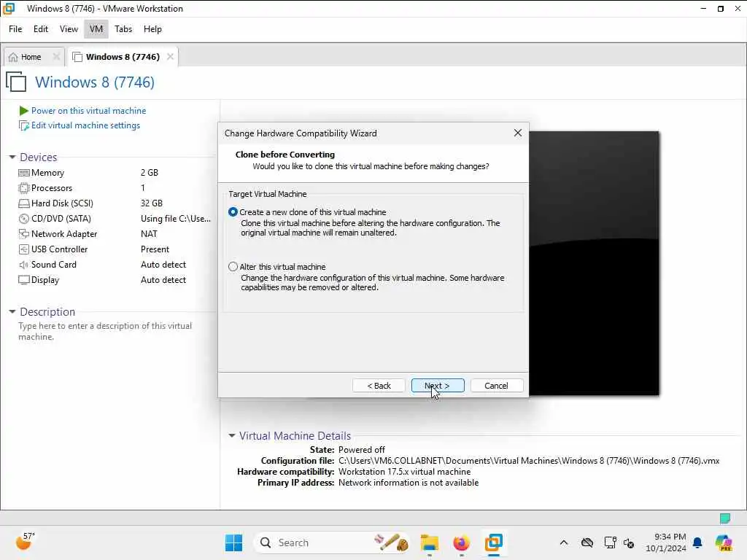Click the Next button in wizard
Viewport: 747px width, 560px height.
pyautogui.click(x=438, y=386)
